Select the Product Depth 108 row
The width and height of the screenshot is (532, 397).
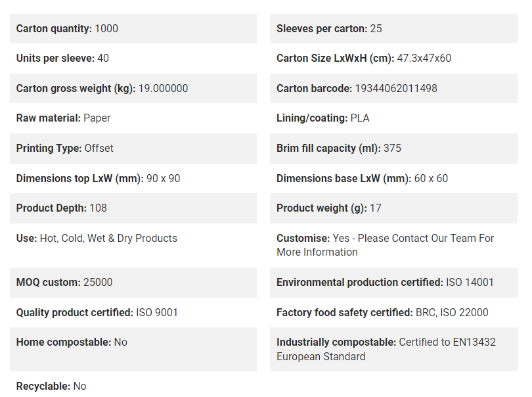[x=133, y=208]
